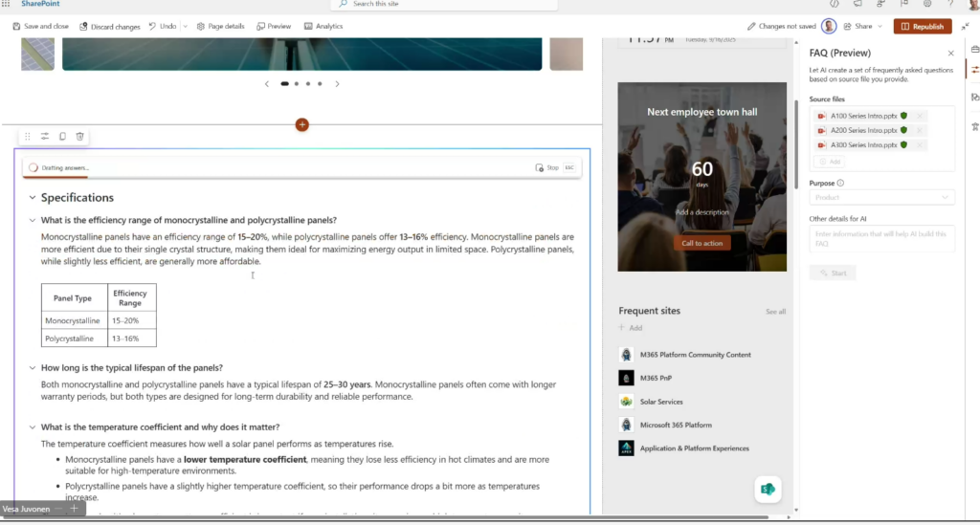Open M365 Platform Community Content site
Screen dimensions: 980x525
pos(695,355)
